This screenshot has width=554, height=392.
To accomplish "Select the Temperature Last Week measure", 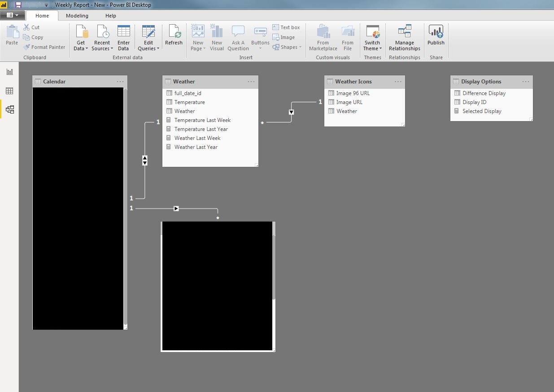I will (202, 120).
